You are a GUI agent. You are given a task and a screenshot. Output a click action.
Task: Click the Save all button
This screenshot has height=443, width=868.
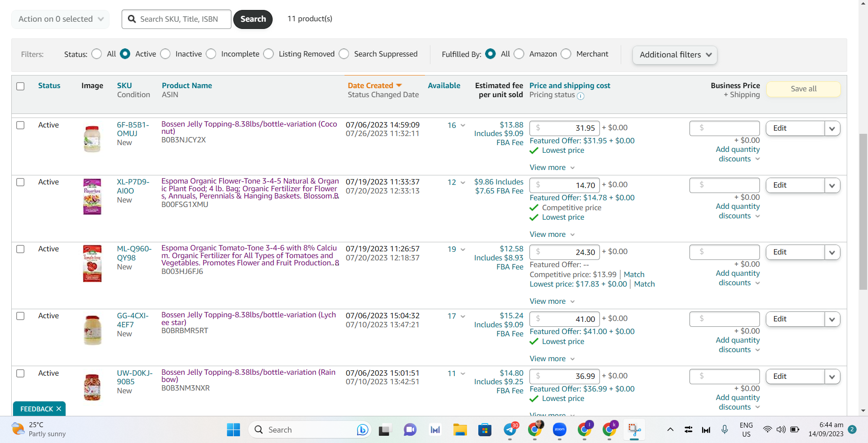tap(803, 89)
